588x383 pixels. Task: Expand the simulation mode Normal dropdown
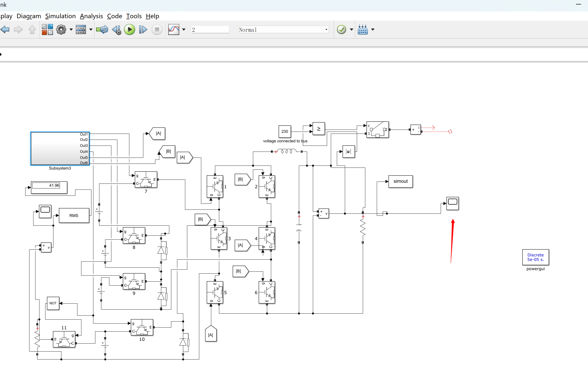tap(326, 29)
